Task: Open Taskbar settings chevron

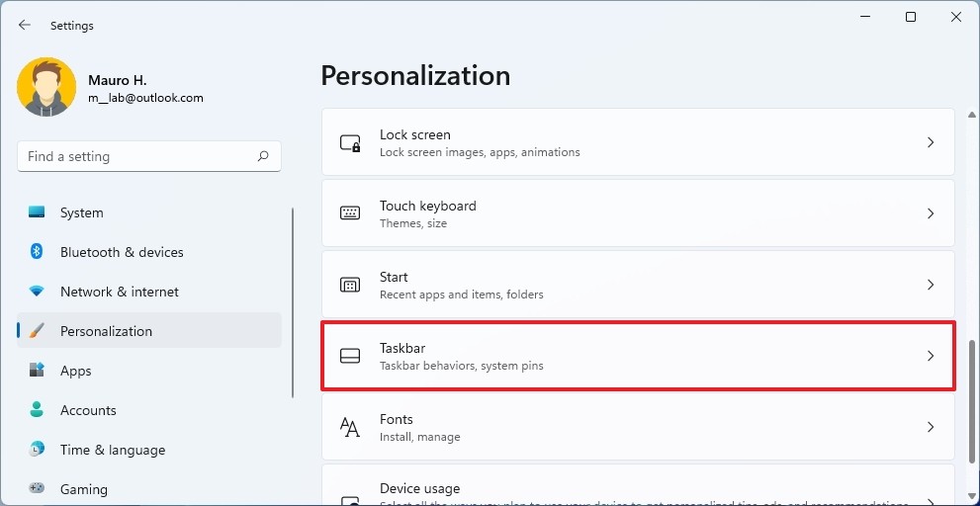Action: coord(930,356)
